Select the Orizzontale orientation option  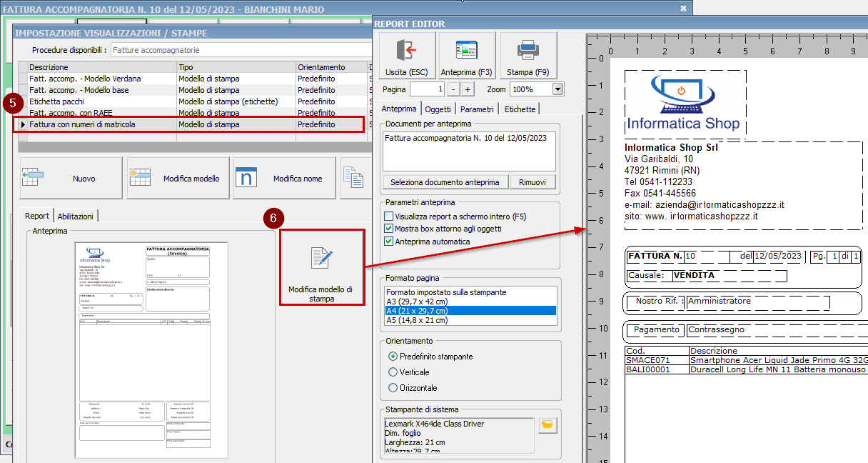point(393,388)
